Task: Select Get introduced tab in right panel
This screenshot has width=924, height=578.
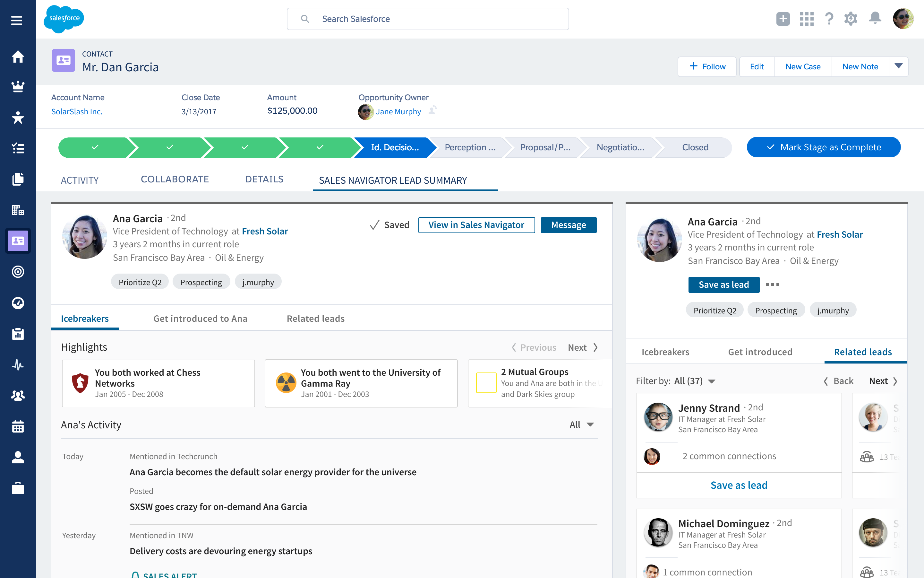Action: pos(760,352)
